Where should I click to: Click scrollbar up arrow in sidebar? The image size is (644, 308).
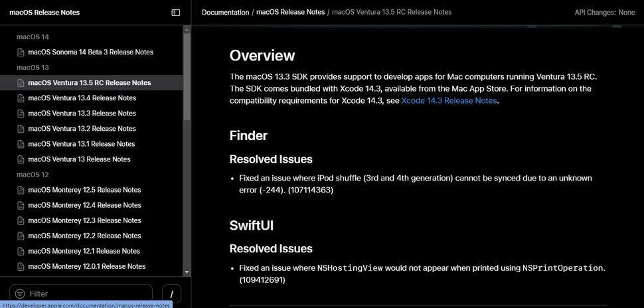coord(187,30)
